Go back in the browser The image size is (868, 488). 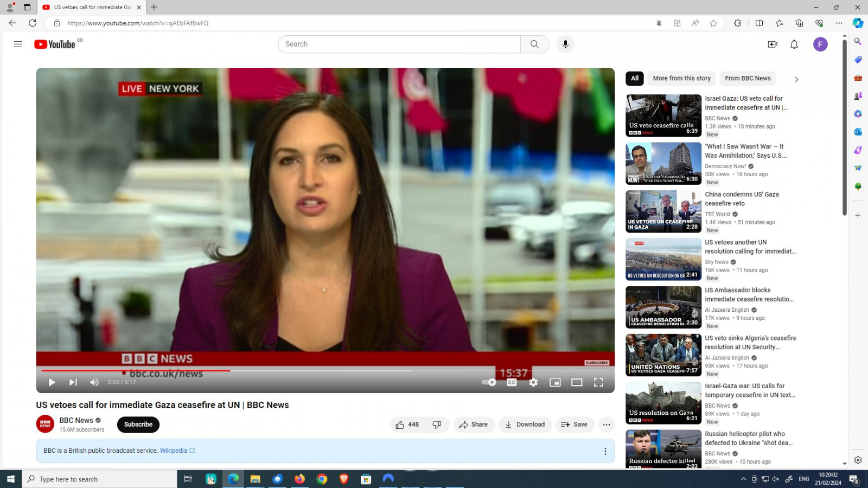(12, 23)
